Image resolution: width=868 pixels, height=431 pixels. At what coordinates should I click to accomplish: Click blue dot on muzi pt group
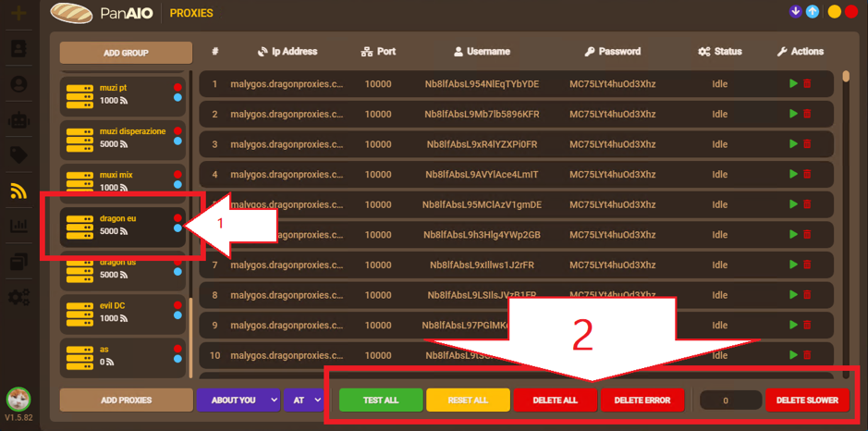click(177, 97)
